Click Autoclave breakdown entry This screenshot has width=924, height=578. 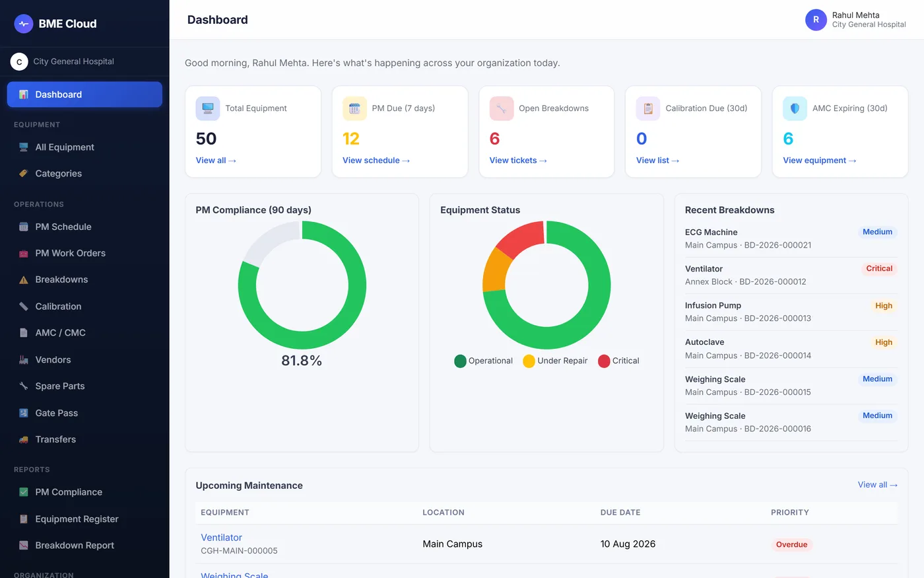791,349
